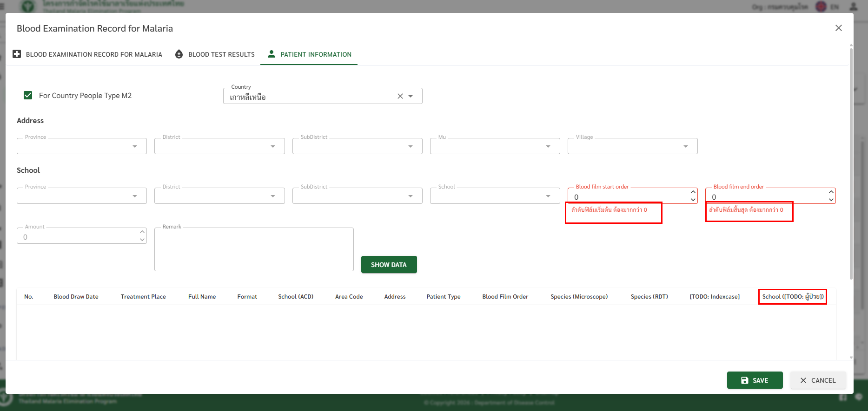Switch to Blood Test Results tab
Screen dimensions: 868x411
(221, 54)
